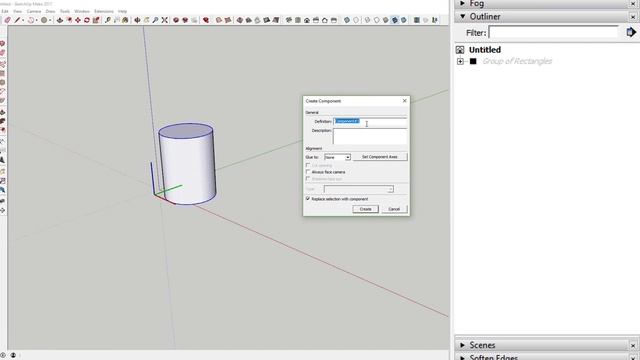Image resolution: width=640 pixels, height=360 pixels.
Task: Uncheck Replace selection with component
Action: [308, 199]
